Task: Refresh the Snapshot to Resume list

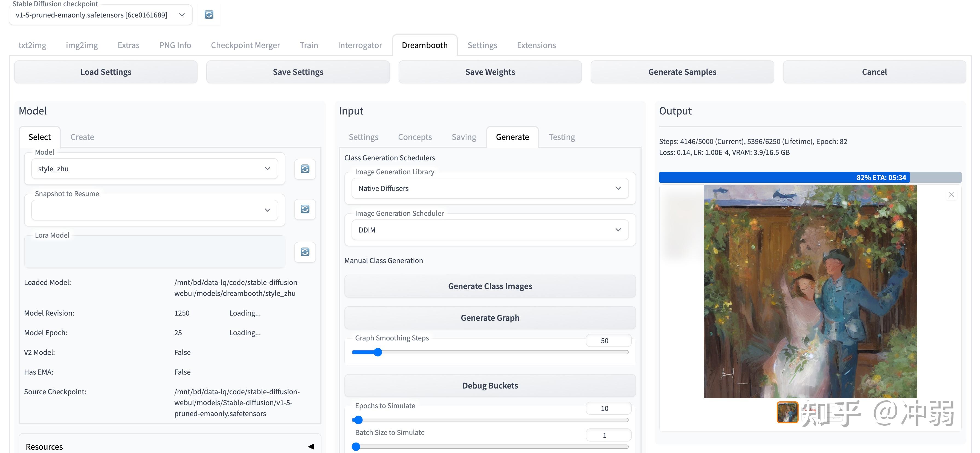Action: pos(305,209)
